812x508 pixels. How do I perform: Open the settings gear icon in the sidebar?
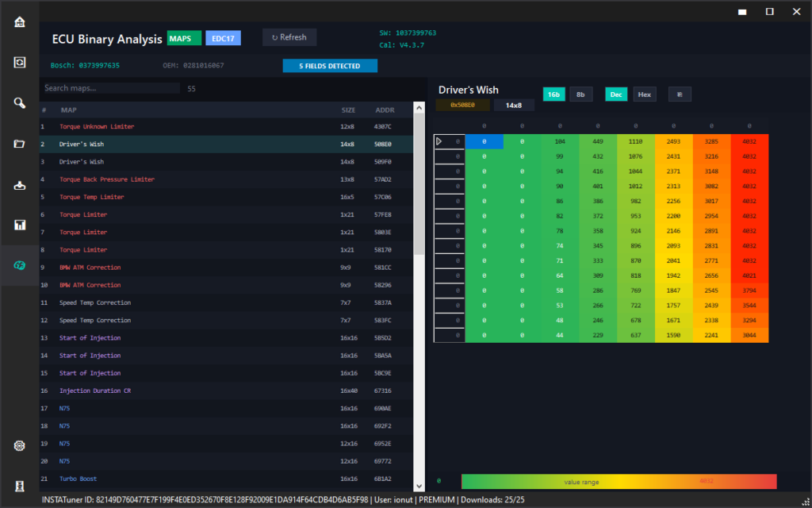(20, 445)
